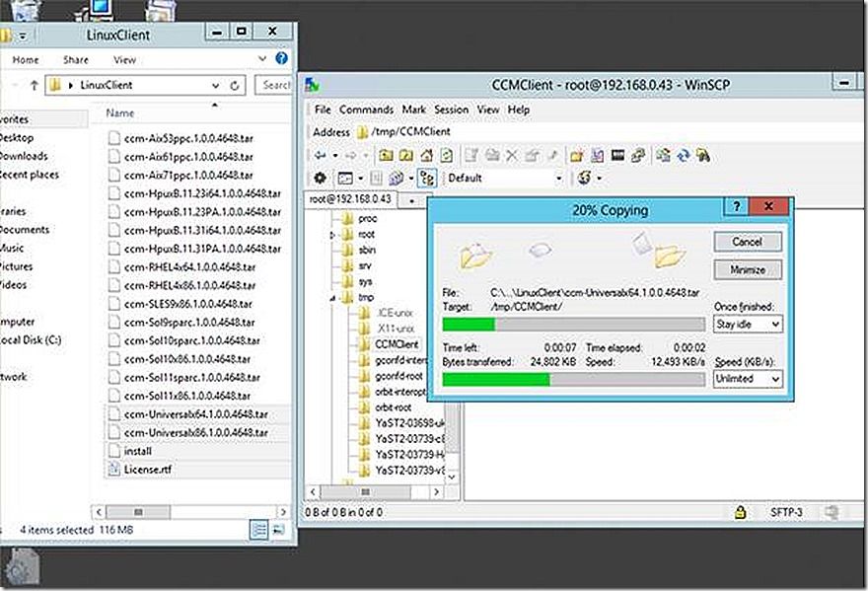Click the WinSCP Back navigation arrow
868x591 pixels.
[x=320, y=156]
